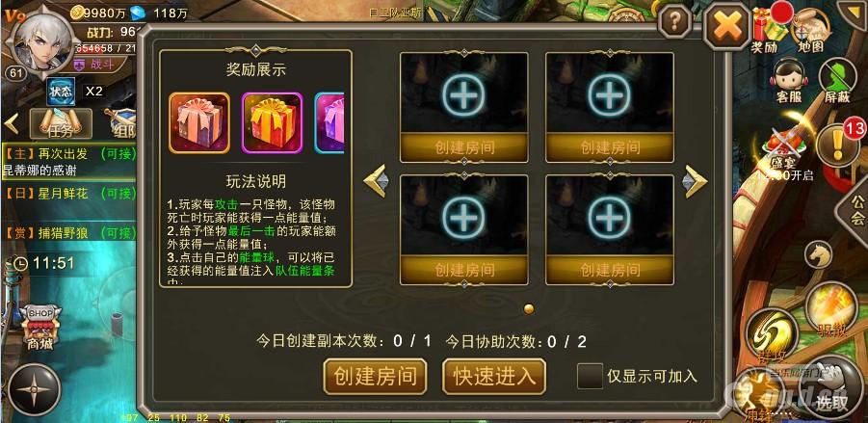Toggle 仅显示可加入 checkbox
This screenshot has width=868, height=423.
[590, 376]
